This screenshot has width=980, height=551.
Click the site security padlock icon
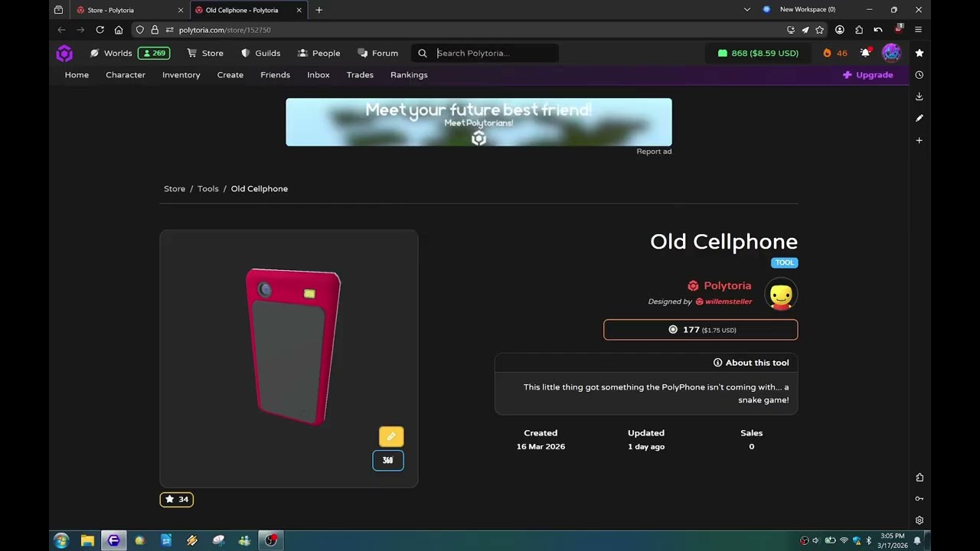(155, 30)
